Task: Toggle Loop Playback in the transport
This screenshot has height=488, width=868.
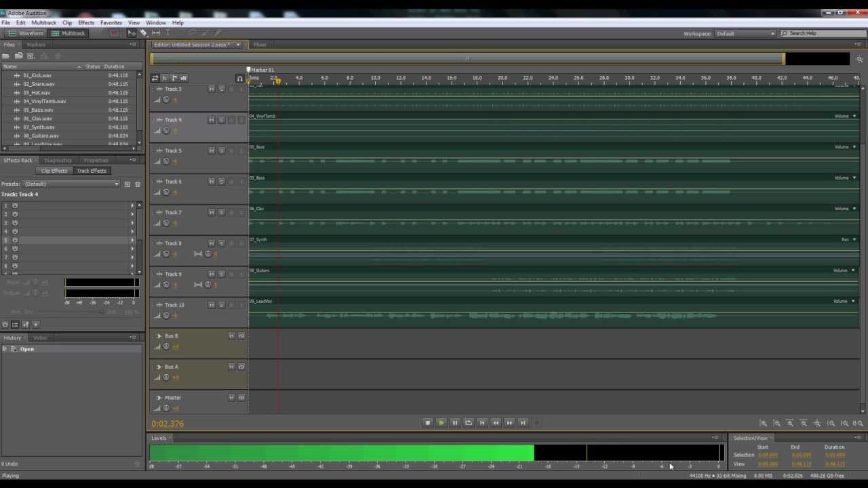Action: pyautogui.click(x=469, y=422)
